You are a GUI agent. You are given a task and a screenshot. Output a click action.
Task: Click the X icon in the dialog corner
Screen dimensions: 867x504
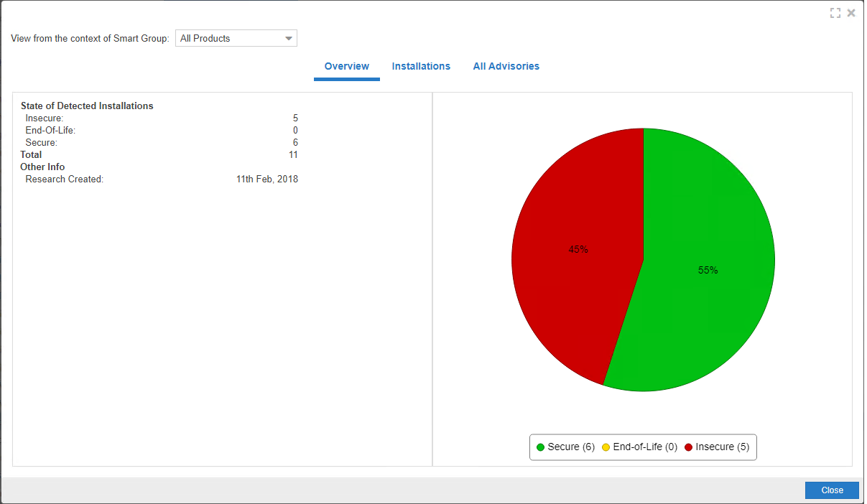[x=851, y=13]
